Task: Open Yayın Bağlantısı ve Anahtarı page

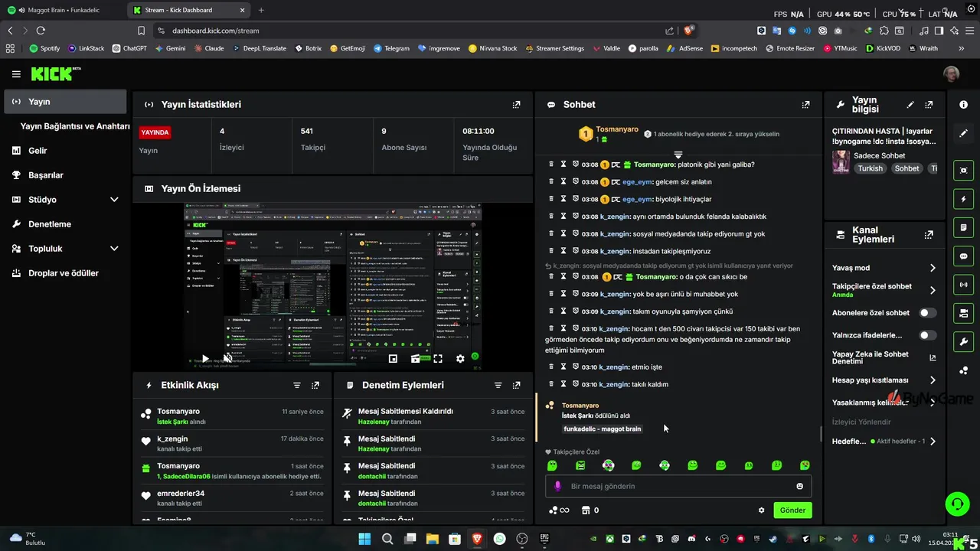Action: [74, 126]
